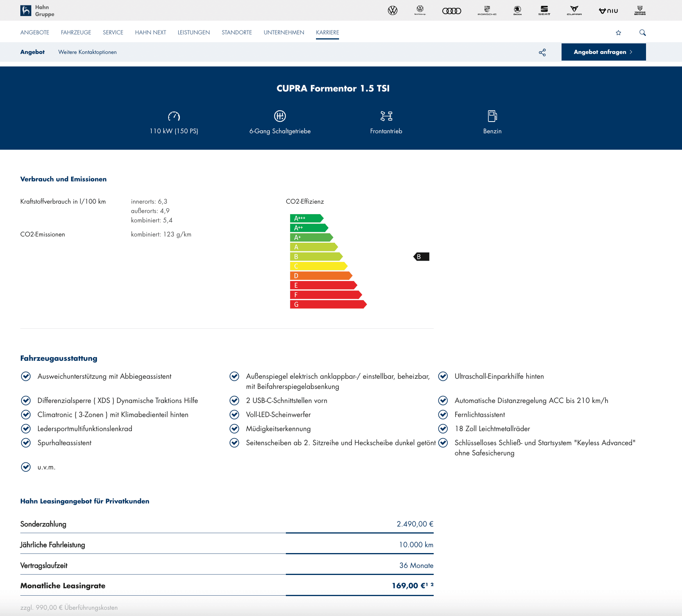682x616 pixels.
Task: Click the Fahrzeugausstattung heading
Action: (59, 358)
